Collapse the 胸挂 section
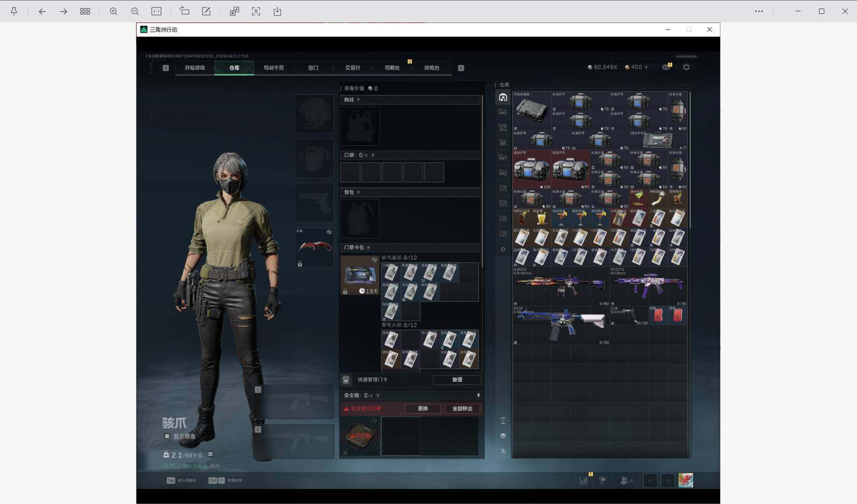Viewport: 857px width, 504px height. pyautogui.click(x=358, y=100)
